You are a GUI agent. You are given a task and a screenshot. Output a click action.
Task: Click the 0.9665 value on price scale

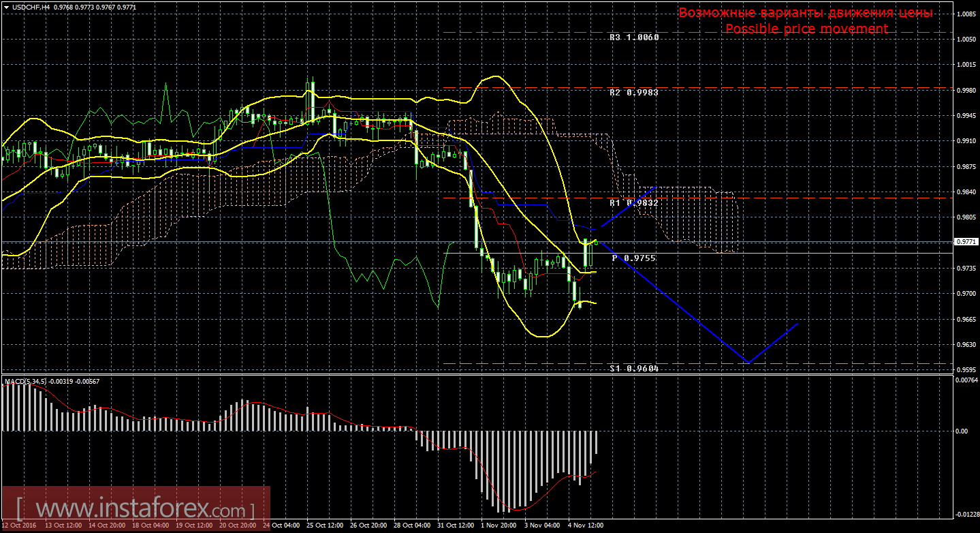pyautogui.click(x=966, y=319)
